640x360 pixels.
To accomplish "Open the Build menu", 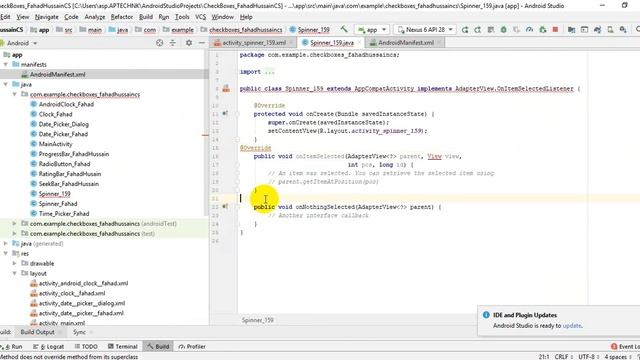I will [146, 17].
